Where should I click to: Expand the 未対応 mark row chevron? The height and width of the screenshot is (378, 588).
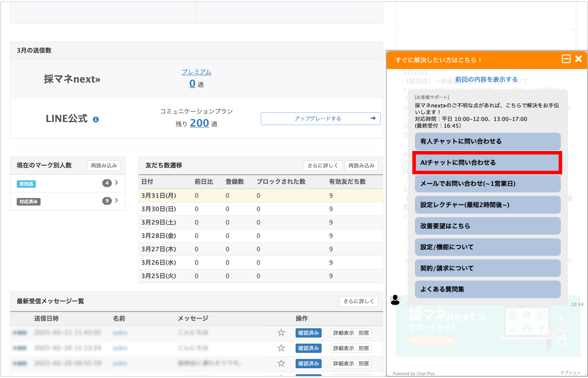tap(116, 183)
